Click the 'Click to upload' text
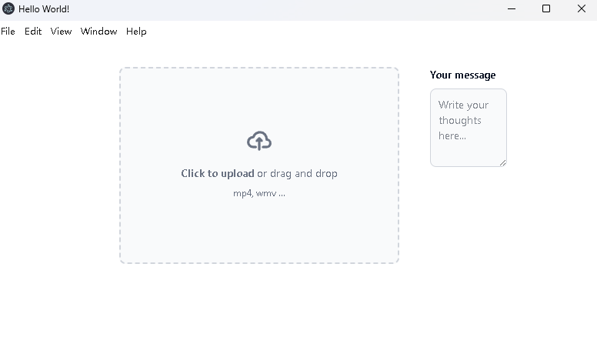Image resolution: width=597 pixels, height=364 pixels. 218,174
